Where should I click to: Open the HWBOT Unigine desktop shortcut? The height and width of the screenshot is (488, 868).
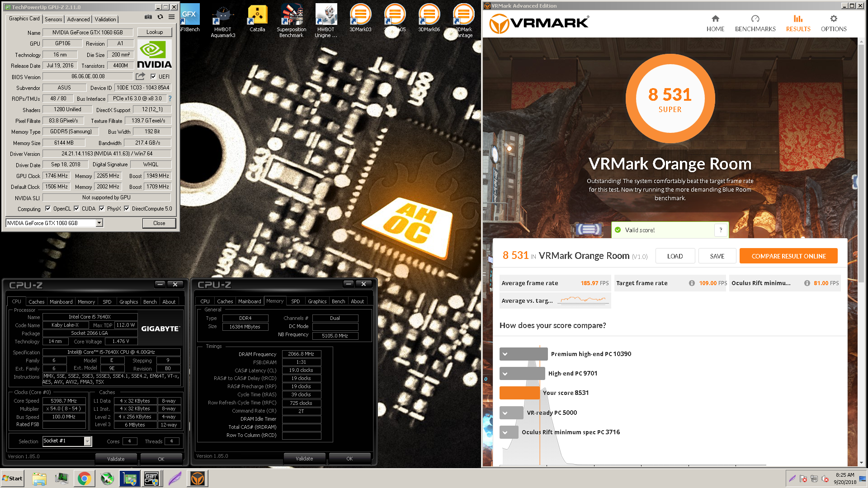[326, 21]
